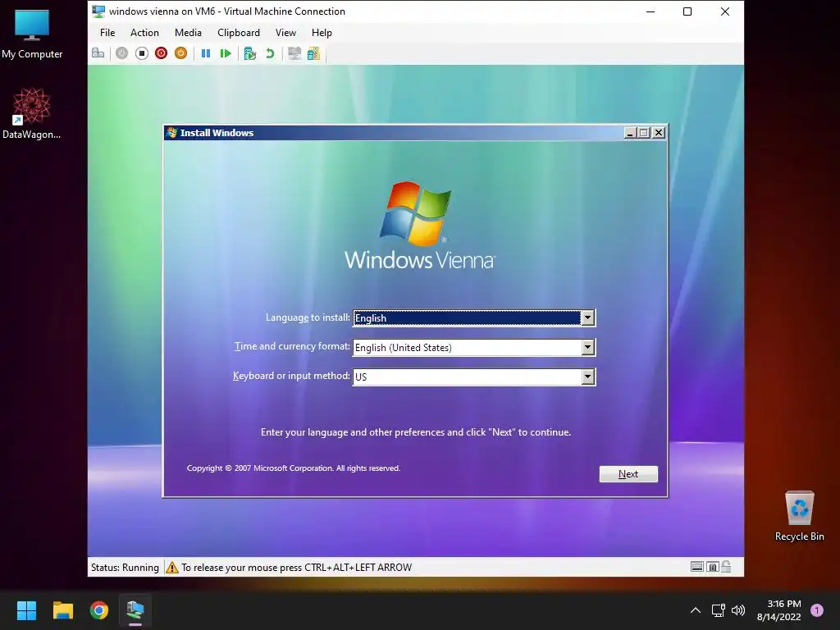Viewport: 840px width, 630px height.
Task: Show hidden tray icons chevron
Action: coord(696,610)
